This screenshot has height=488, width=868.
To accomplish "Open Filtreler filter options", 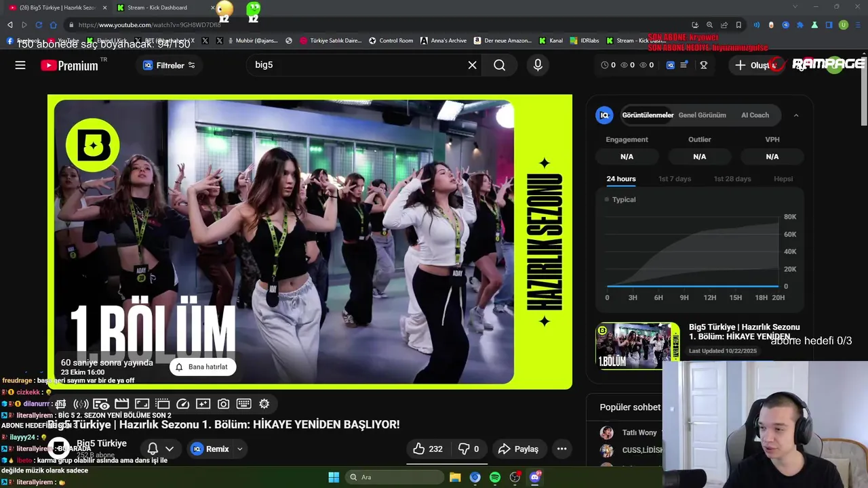I will click(170, 65).
